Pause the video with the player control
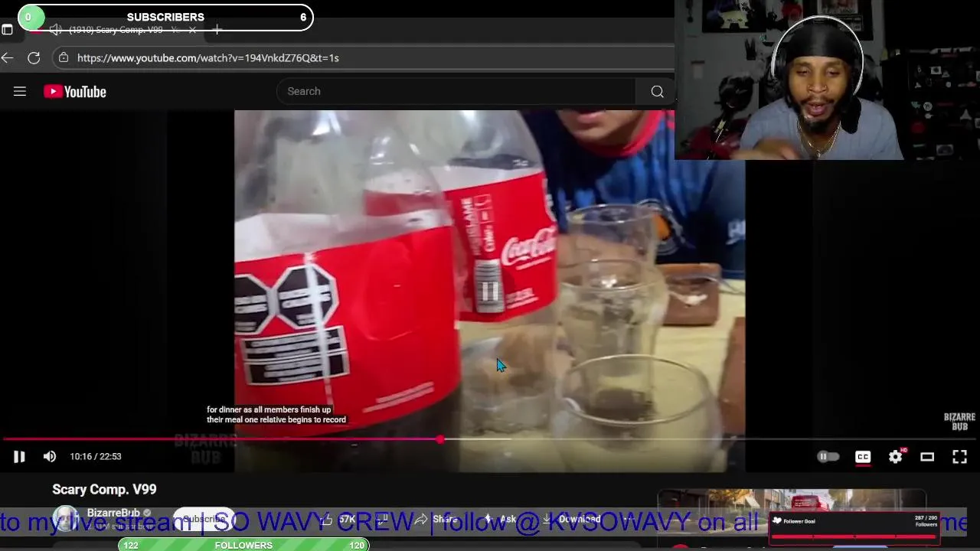Image resolution: width=980 pixels, height=551 pixels. pyautogui.click(x=19, y=457)
